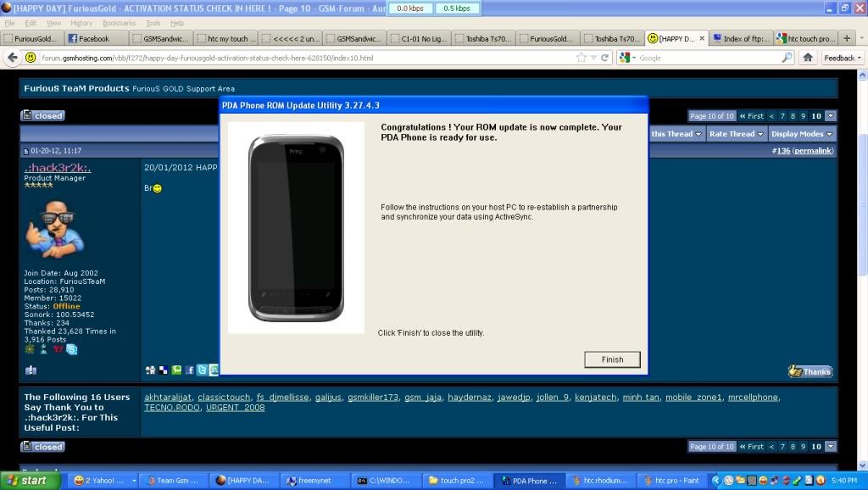
Task: View hack3r2k's avatar image
Action: click(x=54, y=230)
